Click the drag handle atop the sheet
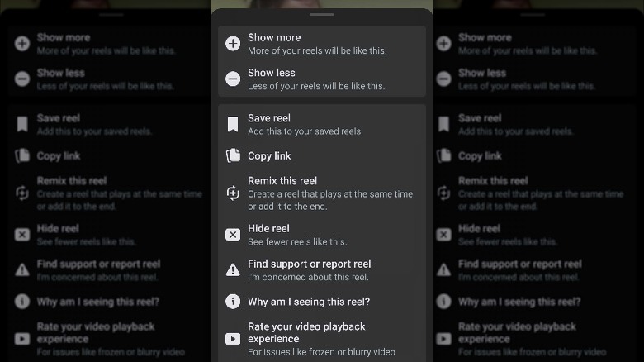 [x=322, y=14]
